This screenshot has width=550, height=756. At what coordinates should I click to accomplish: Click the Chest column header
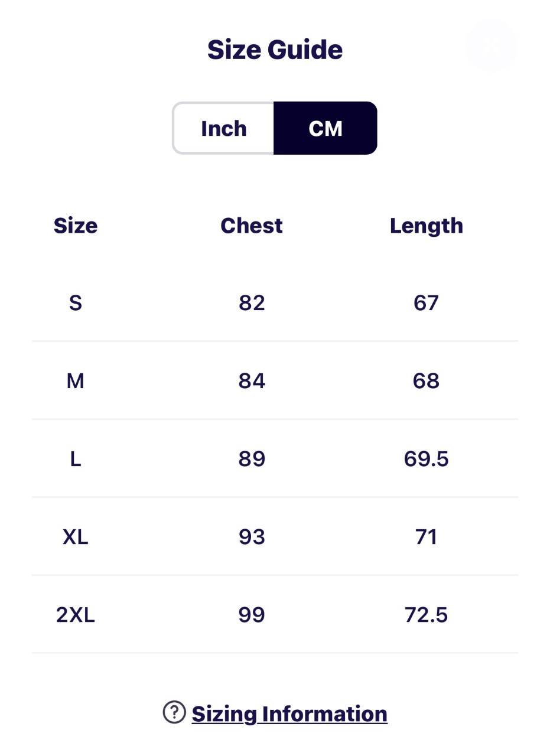(x=252, y=226)
